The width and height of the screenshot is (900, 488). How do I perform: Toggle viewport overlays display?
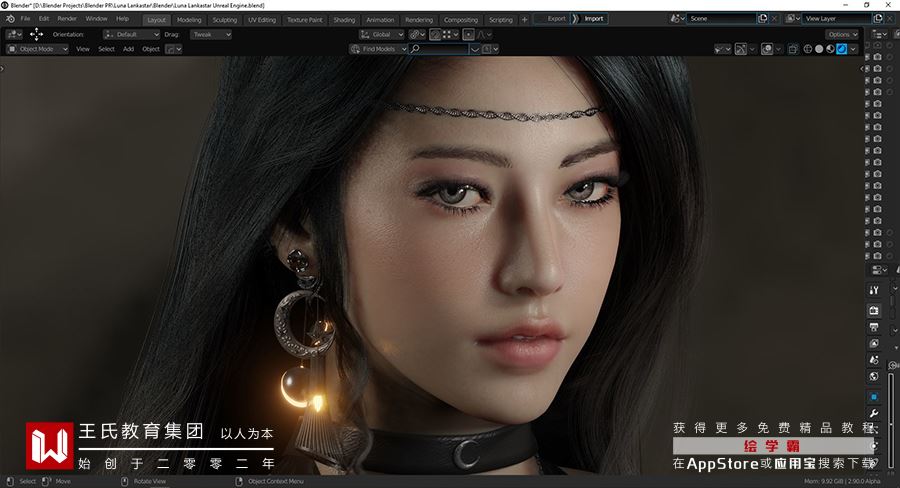(767, 49)
